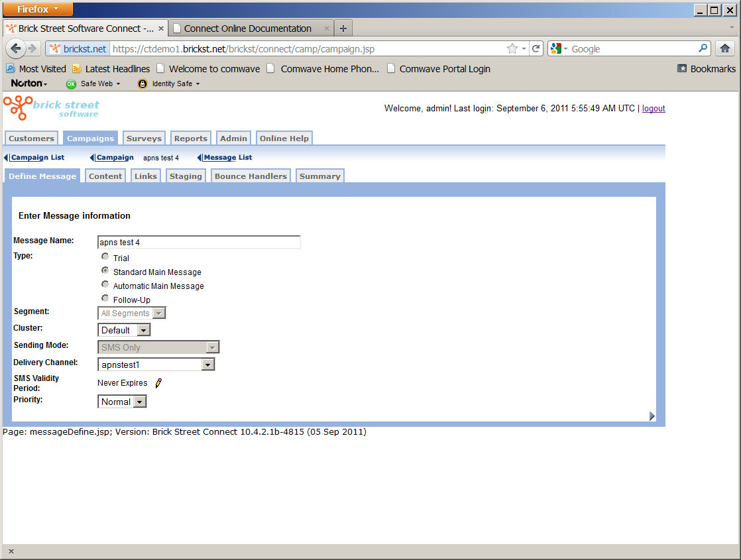Go back to Campaign List link
This screenshot has width=741, height=560.
(38, 158)
